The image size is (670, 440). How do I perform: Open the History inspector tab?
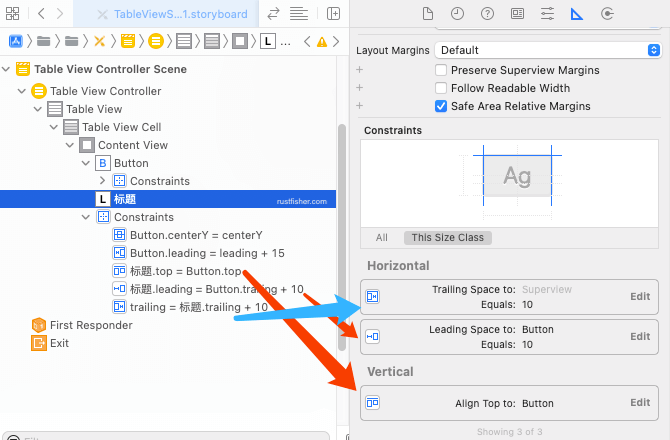[x=457, y=14]
